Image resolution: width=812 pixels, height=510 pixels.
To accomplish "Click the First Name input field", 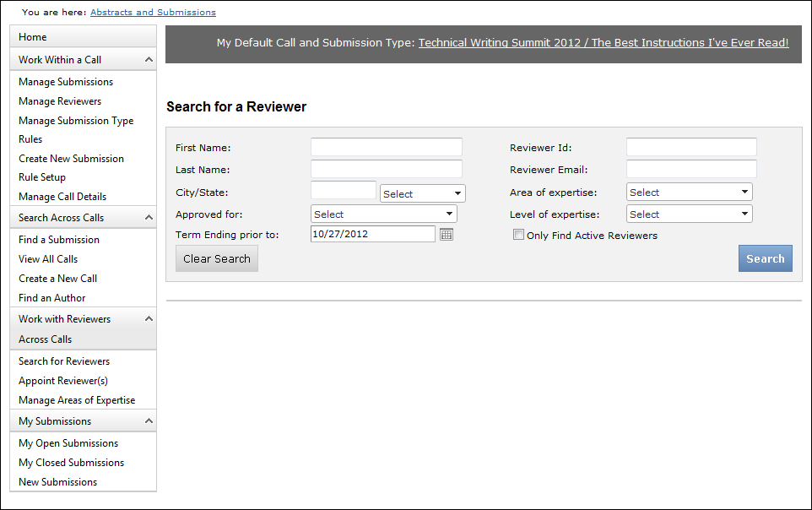I will (x=386, y=146).
